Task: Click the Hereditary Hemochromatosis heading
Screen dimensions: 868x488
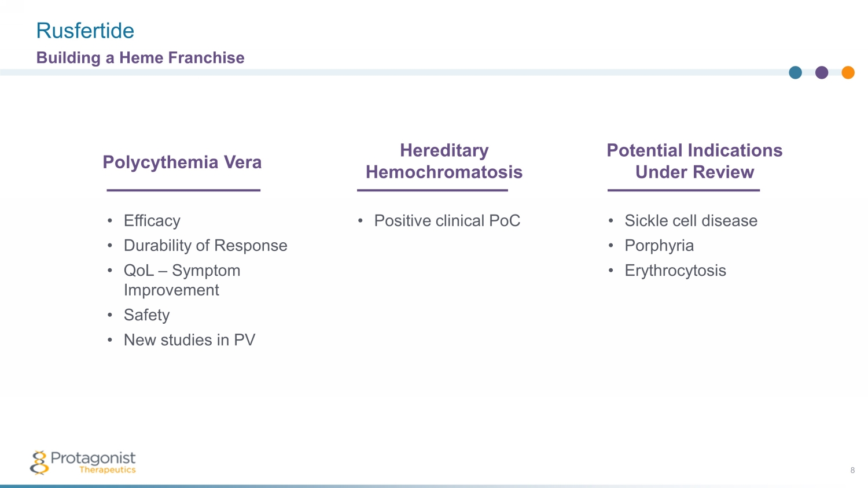Action: click(x=444, y=161)
